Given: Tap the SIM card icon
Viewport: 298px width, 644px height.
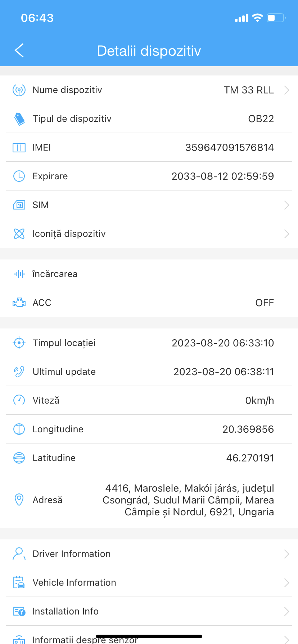Looking at the screenshot, I should click(x=19, y=205).
